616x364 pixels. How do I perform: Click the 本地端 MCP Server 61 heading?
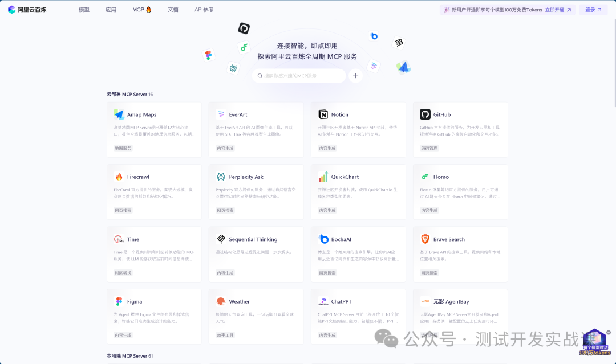click(130, 356)
